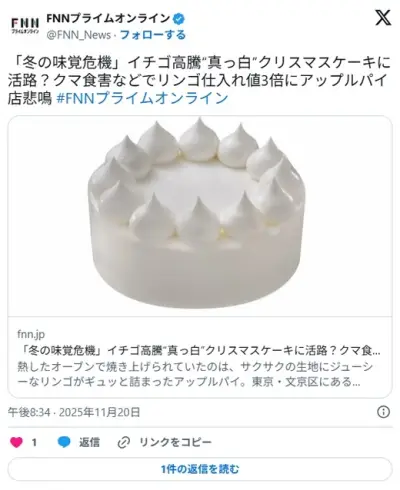This screenshot has width=400, height=490.
Task: Click the 返信 reply label
Action: [89, 442]
